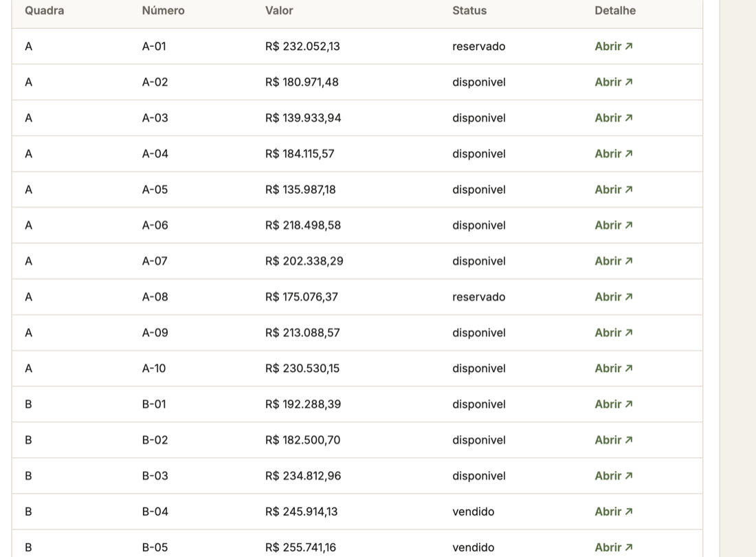Viewport: 756px width, 557px height.
Task: Select lot number A-10
Action: (154, 369)
